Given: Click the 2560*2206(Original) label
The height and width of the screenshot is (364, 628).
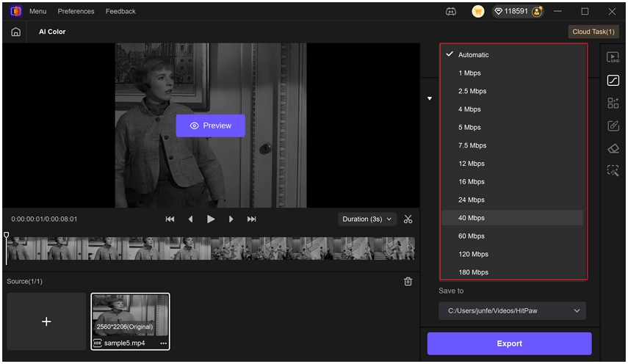Looking at the screenshot, I should [x=125, y=327].
